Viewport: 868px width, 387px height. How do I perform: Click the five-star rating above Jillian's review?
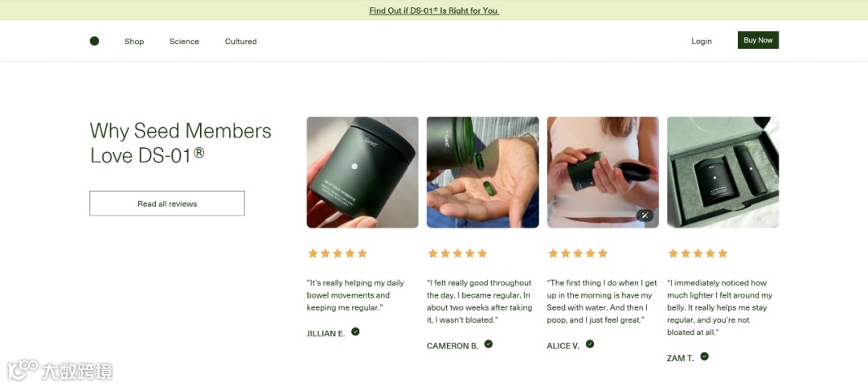(338, 253)
